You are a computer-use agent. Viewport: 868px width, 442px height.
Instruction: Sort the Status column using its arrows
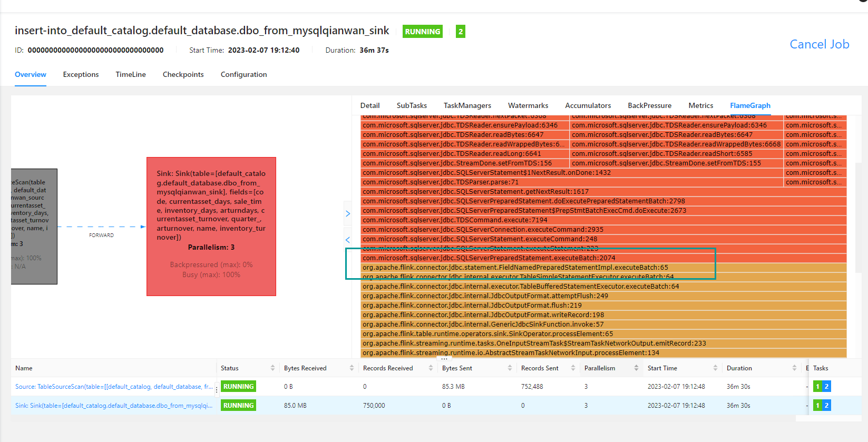tap(272, 368)
